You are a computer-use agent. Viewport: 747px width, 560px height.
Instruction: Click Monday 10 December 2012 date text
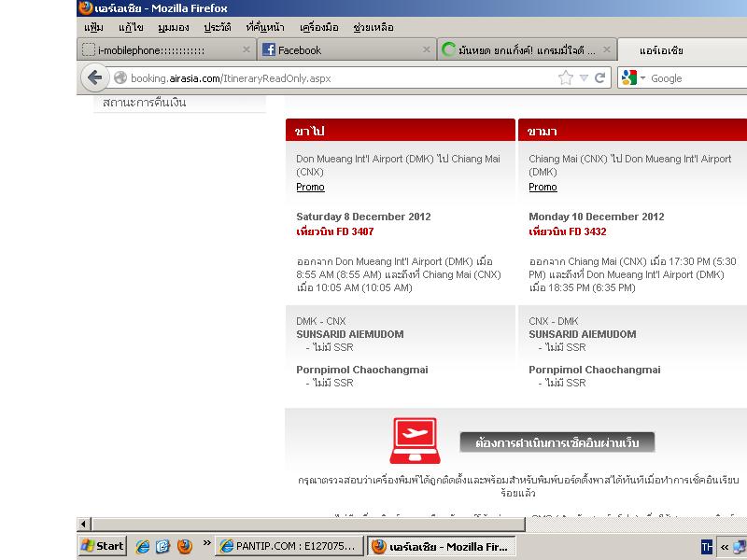[x=597, y=217]
